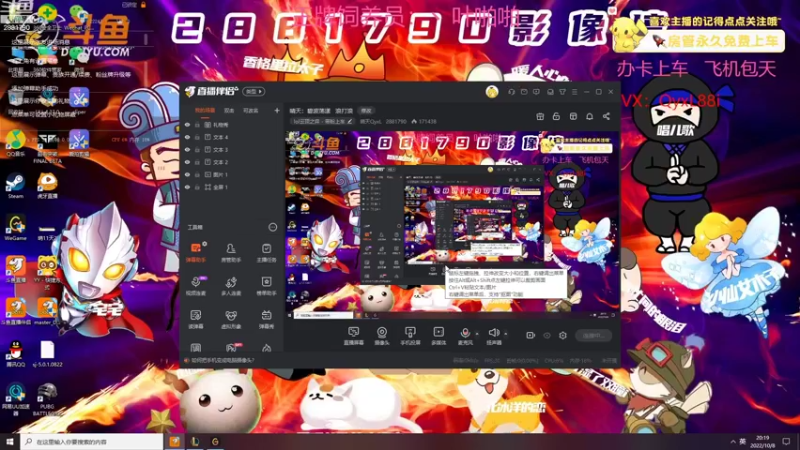
Task: Select the 文本 2 layer row
Action: pyautogui.click(x=232, y=162)
